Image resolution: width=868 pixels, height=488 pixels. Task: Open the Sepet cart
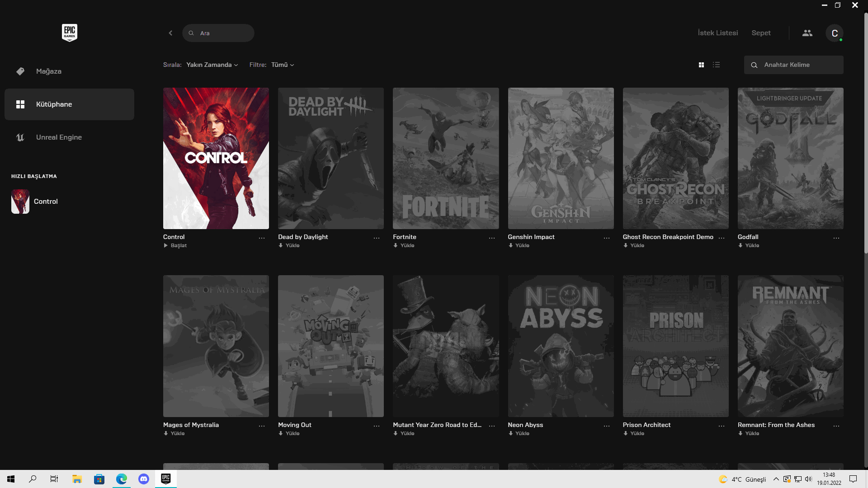click(761, 33)
